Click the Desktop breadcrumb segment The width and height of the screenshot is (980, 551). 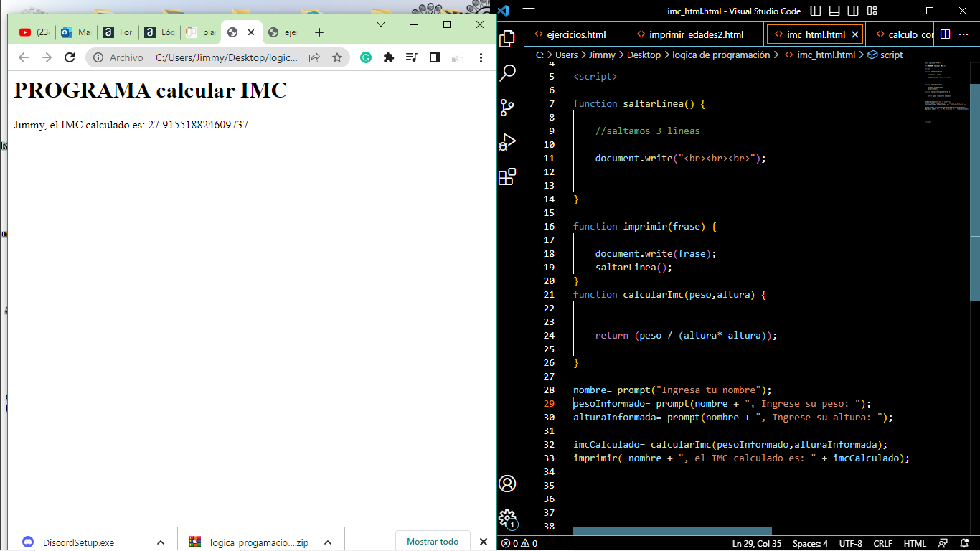(644, 55)
